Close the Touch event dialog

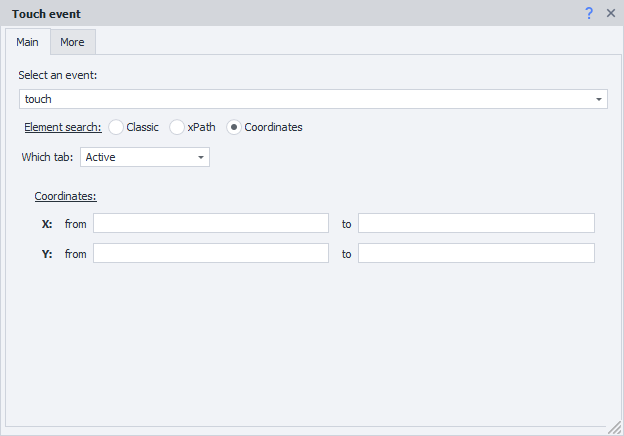click(610, 14)
